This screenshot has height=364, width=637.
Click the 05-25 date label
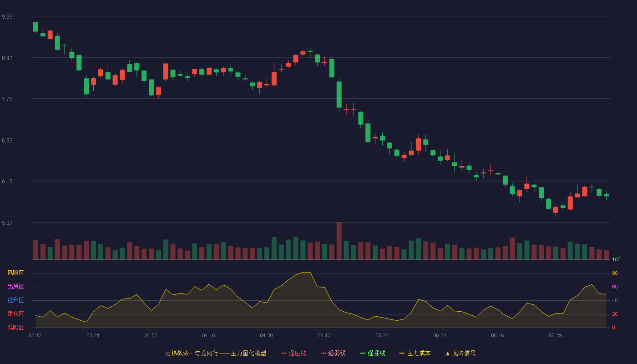tap(382, 335)
